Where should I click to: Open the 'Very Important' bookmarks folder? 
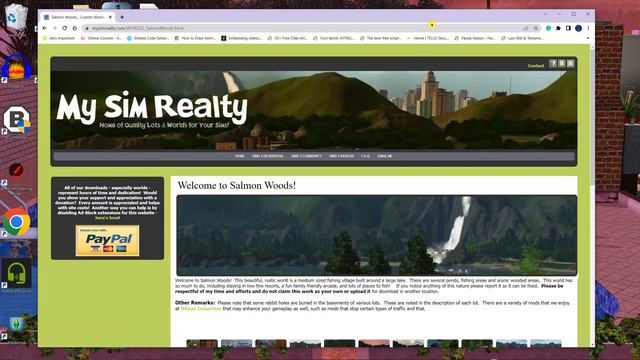coord(59,38)
